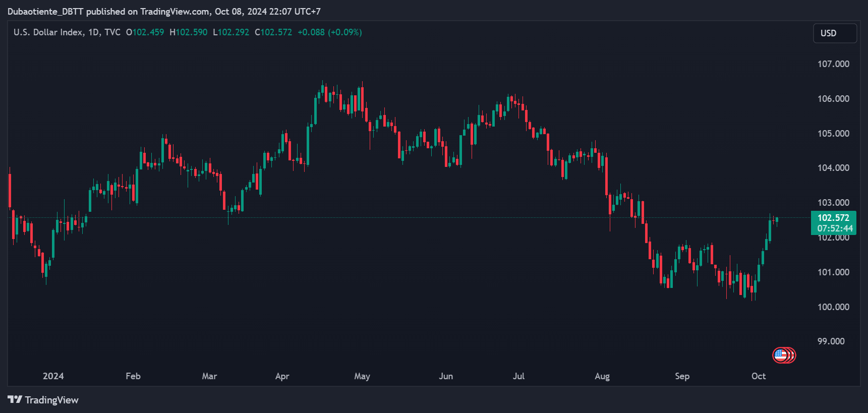Click the Apr label on time axis

[x=282, y=376]
